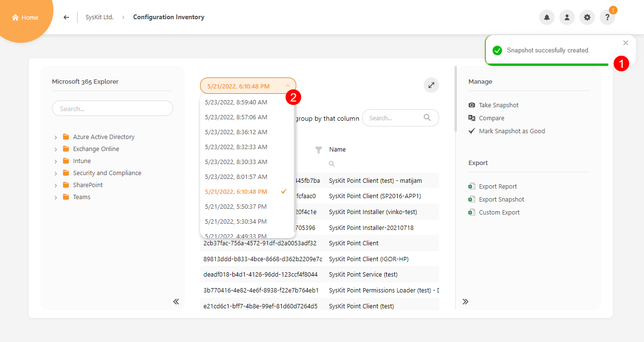
Task: Open the help question mark icon
Action: [607, 17]
